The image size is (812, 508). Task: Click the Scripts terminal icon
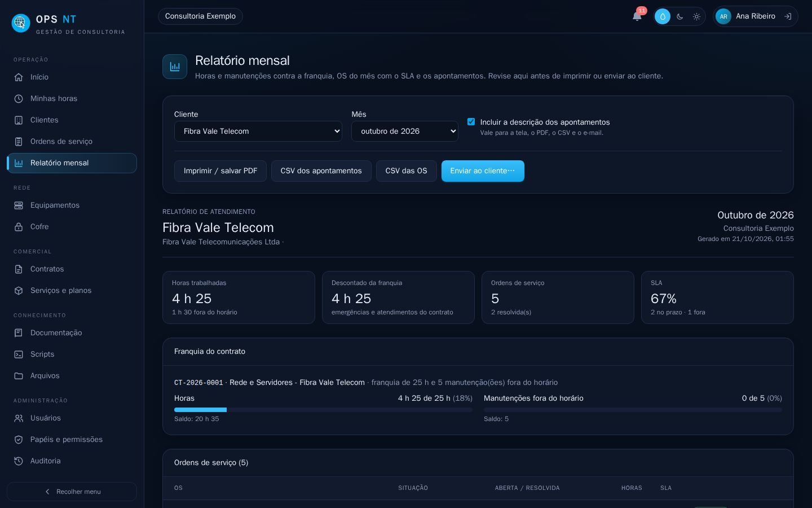pos(19,354)
